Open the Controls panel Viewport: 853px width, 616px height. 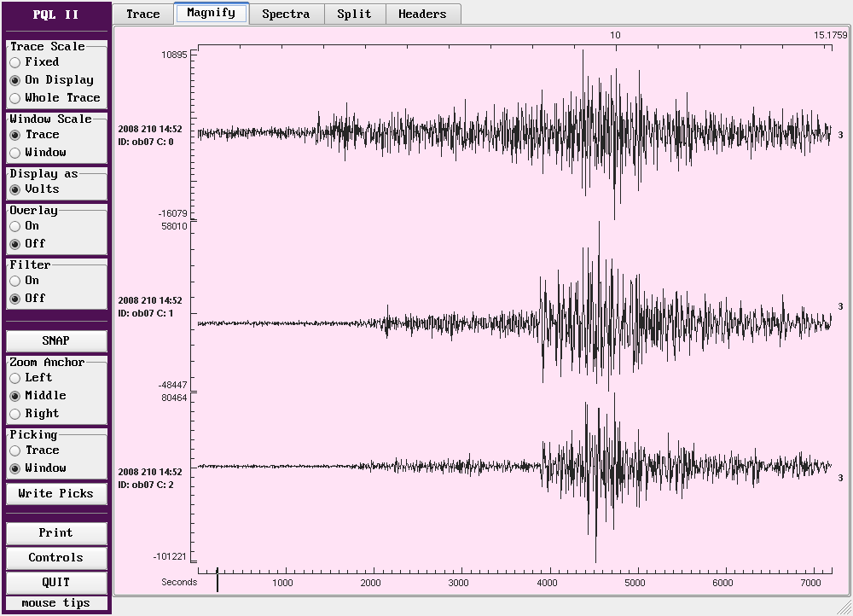click(x=56, y=558)
